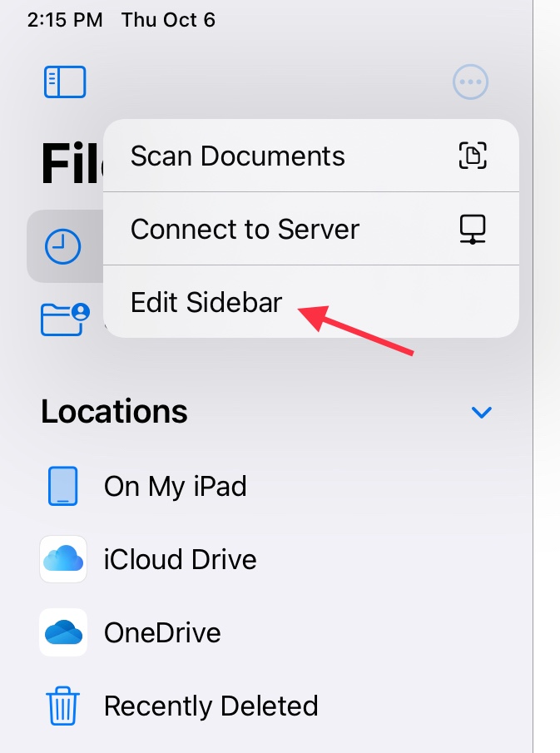This screenshot has height=753, width=560.
Task: Collapse the Locations section chevron
Action: pyautogui.click(x=481, y=412)
